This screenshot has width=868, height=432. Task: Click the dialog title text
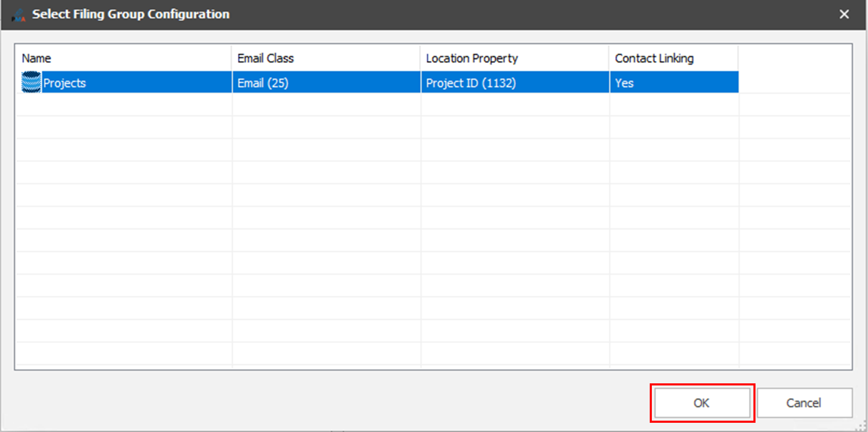131,14
